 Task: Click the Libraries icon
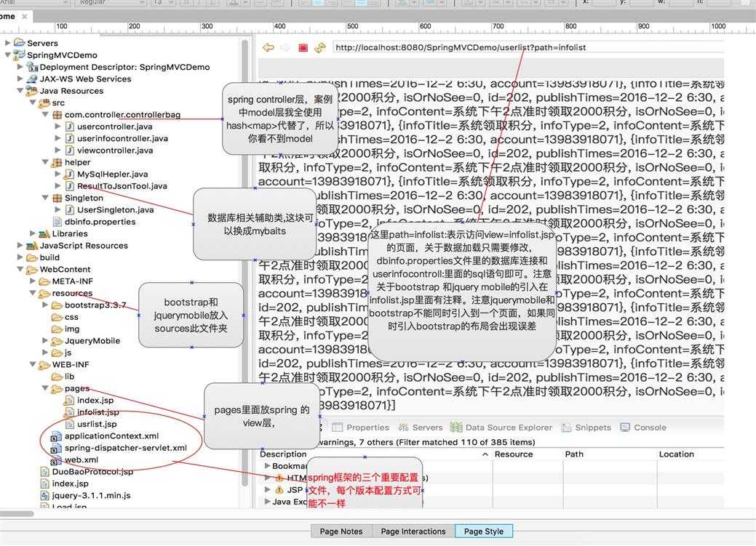pos(45,233)
